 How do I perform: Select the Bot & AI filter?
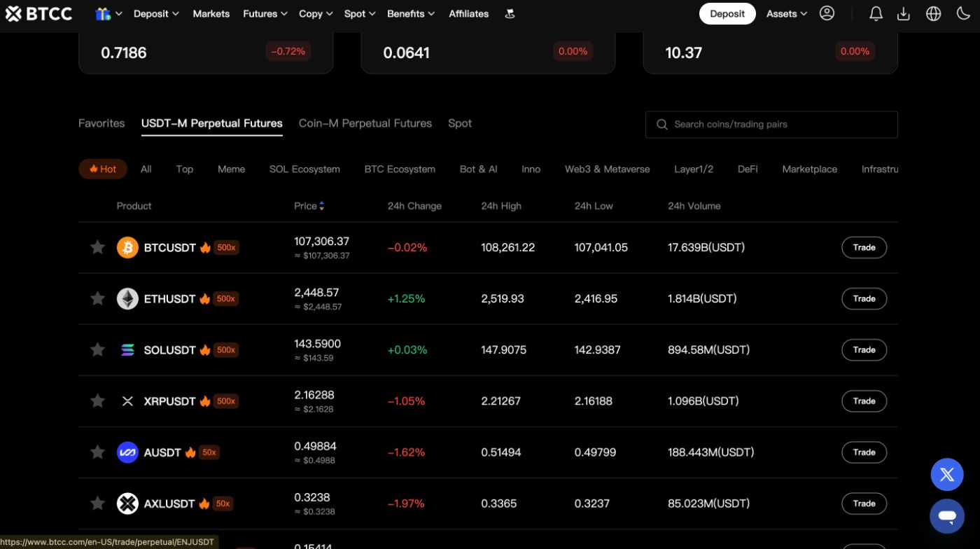[479, 169]
